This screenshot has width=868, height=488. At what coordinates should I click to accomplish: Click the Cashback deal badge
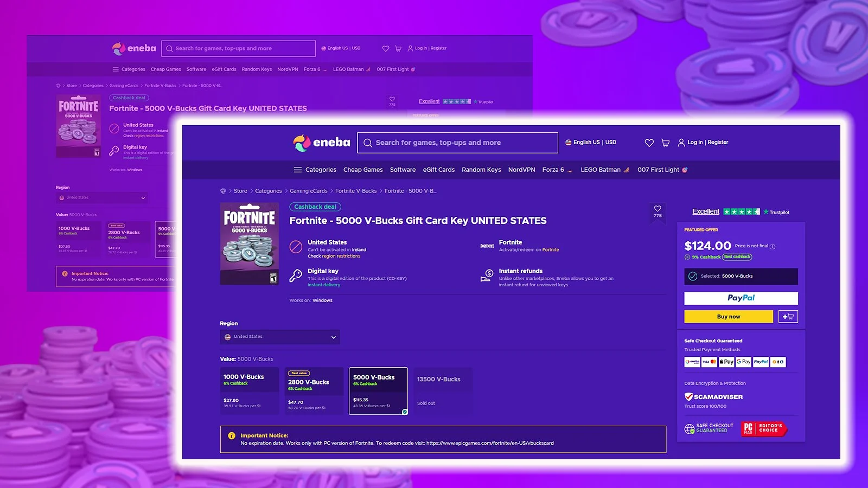click(x=315, y=207)
